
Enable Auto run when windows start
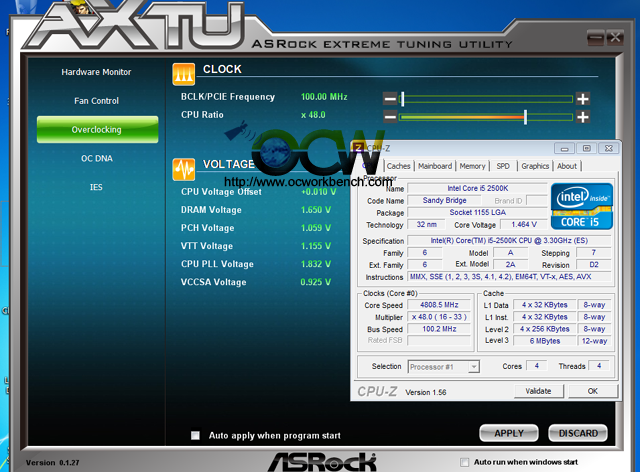[x=464, y=462]
